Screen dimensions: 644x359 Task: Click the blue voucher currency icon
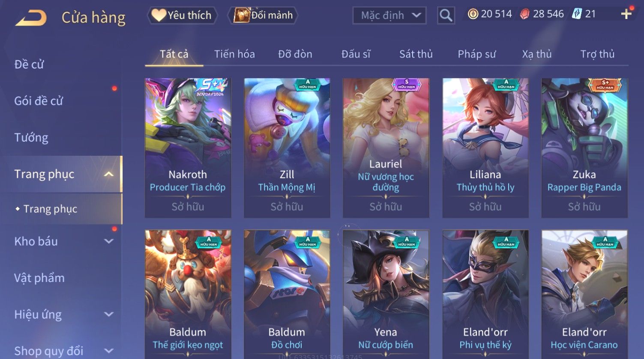click(577, 14)
